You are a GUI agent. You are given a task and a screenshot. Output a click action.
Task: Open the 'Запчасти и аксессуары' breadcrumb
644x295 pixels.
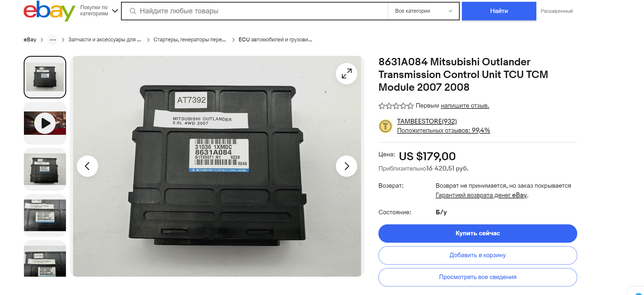pos(104,40)
